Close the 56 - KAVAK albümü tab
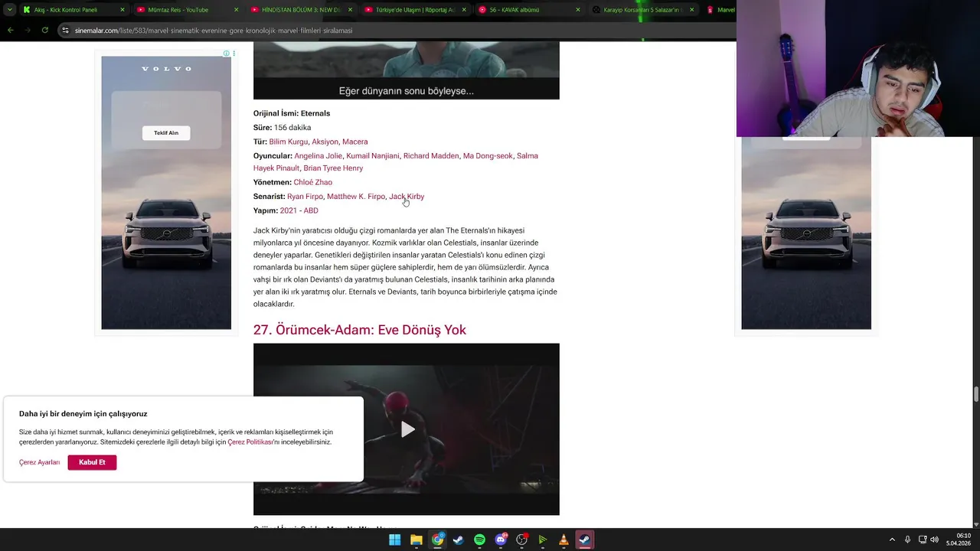 [x=578, y=10]
